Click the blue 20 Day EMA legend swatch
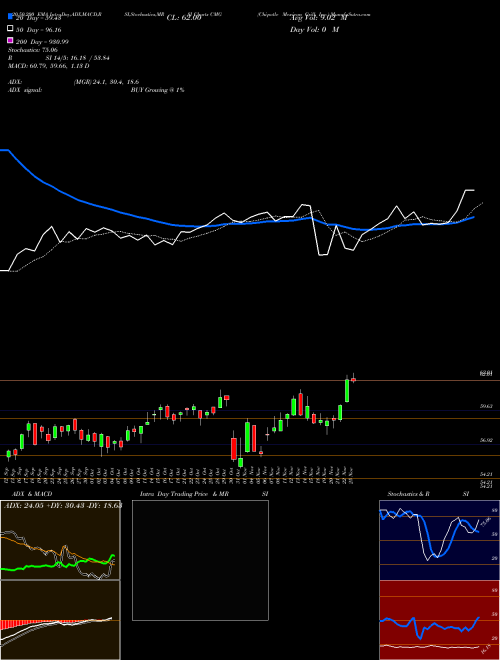This screenshot has width=500, height=660. point(10,16)
